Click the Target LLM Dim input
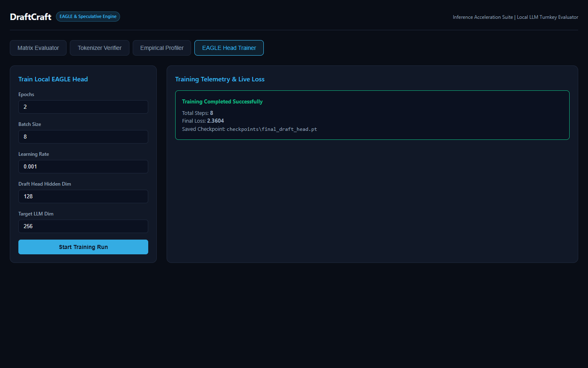The width and height of the screenshot is (588, 368). click(83, 226)
